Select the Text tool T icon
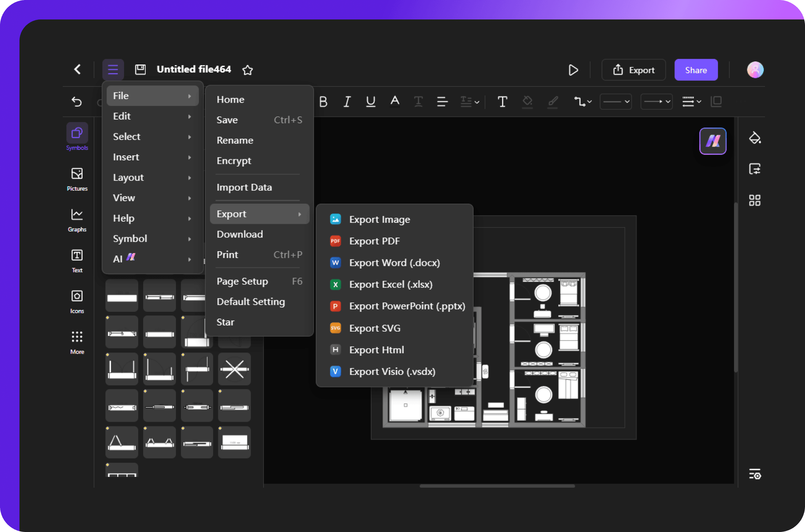 click(502, 102)
